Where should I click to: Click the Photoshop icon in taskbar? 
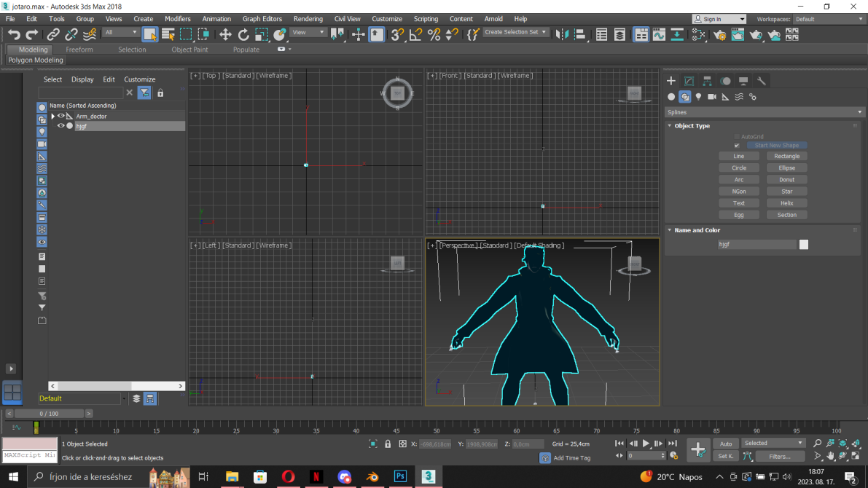coord(400,476)
